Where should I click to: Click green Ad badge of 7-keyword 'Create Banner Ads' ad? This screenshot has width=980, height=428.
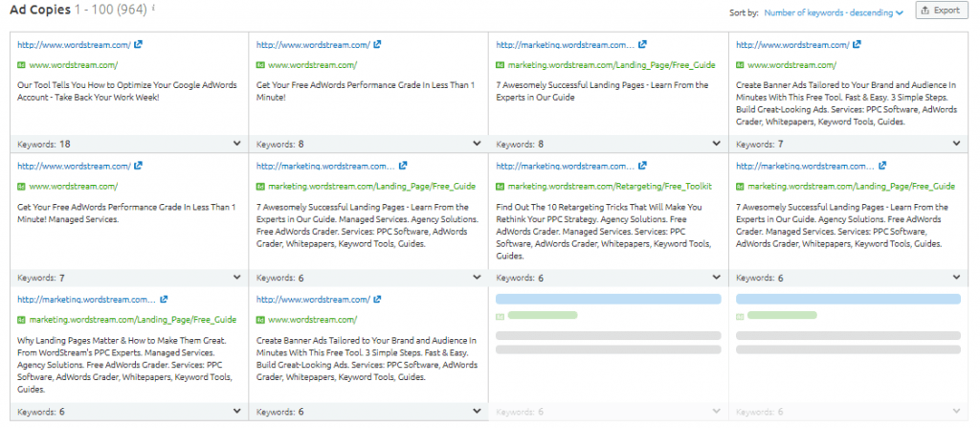coord(740,65)
